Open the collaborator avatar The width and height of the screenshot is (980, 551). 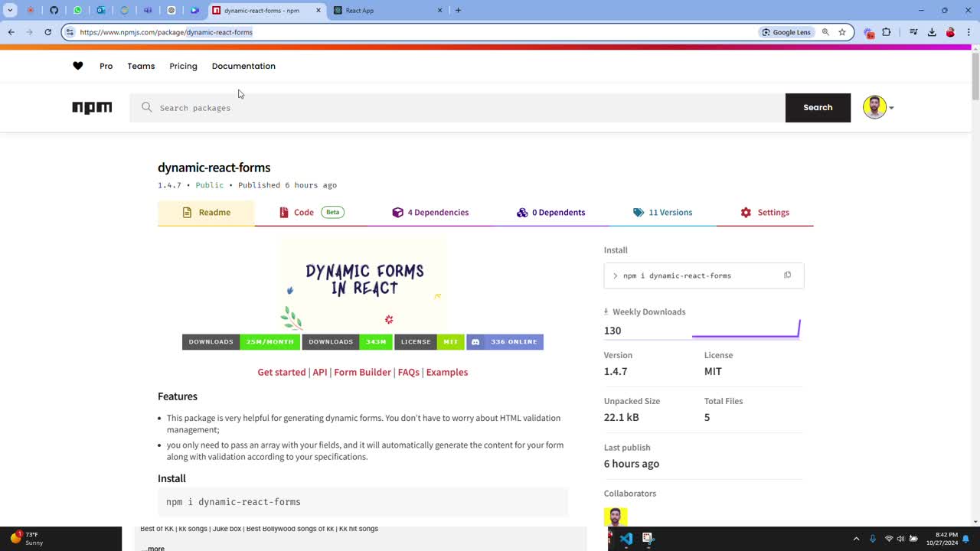click(616, 517)
